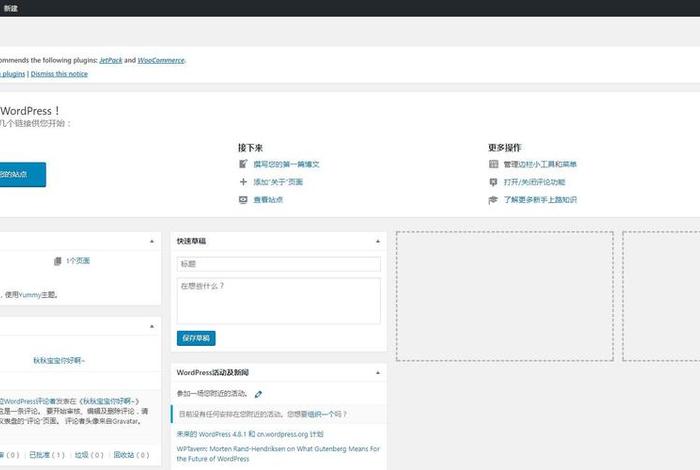
Task: Click the write-post pencil icon under 接下来
Action: tap(243, 164)
